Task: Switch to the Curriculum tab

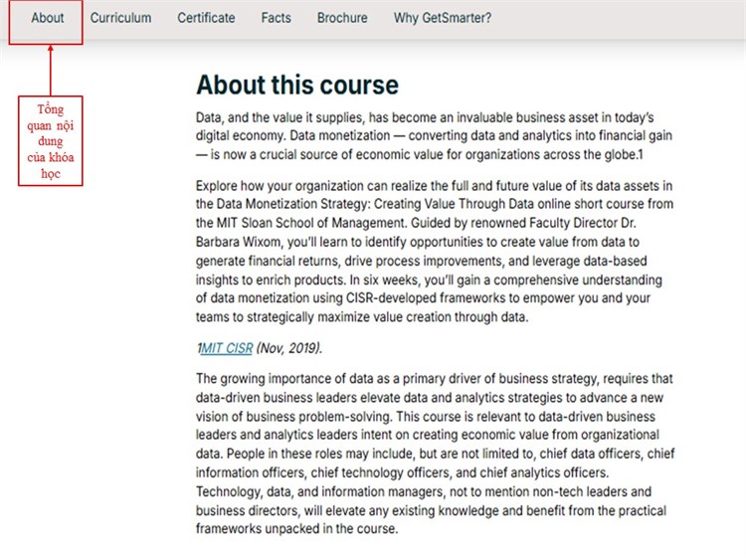Action: (120, 18)
